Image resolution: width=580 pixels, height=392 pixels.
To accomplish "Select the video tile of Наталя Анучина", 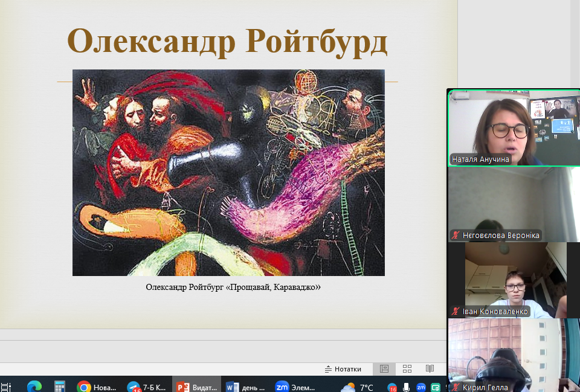I will (x=514, y=127).
